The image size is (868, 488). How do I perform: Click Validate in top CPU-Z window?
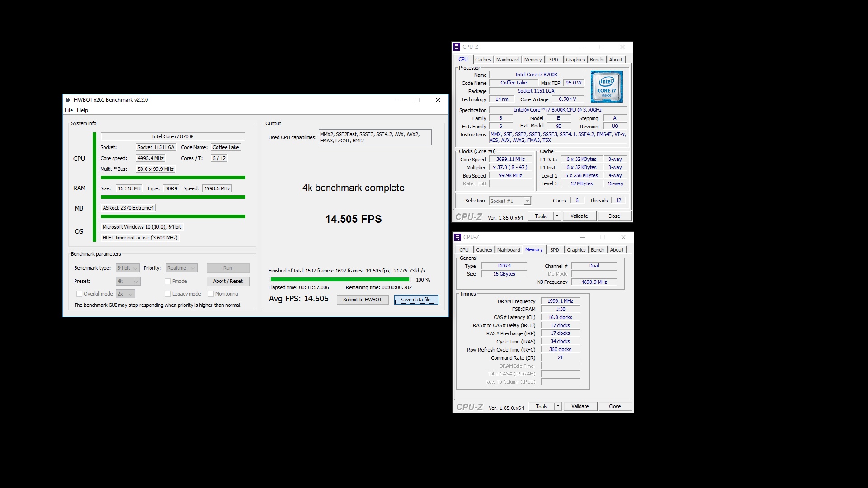[x=579, y=216]
